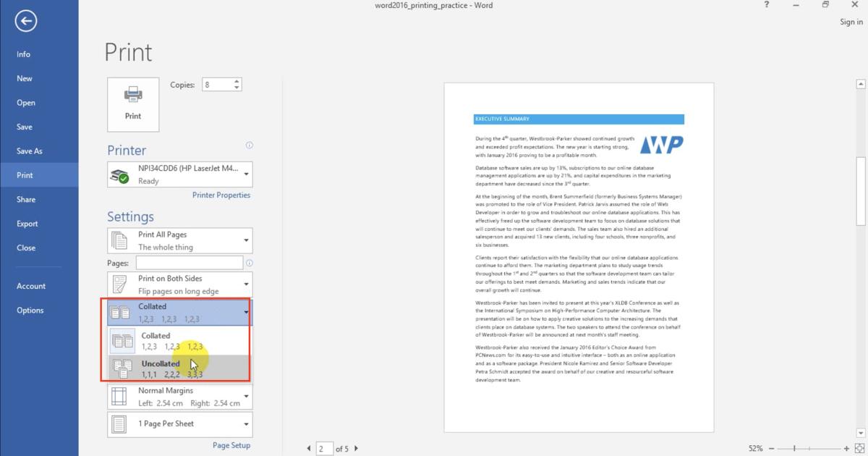The image size is (868, 456).
Task: Go to next page arrow in preview
Action: [x=356, y=449]
